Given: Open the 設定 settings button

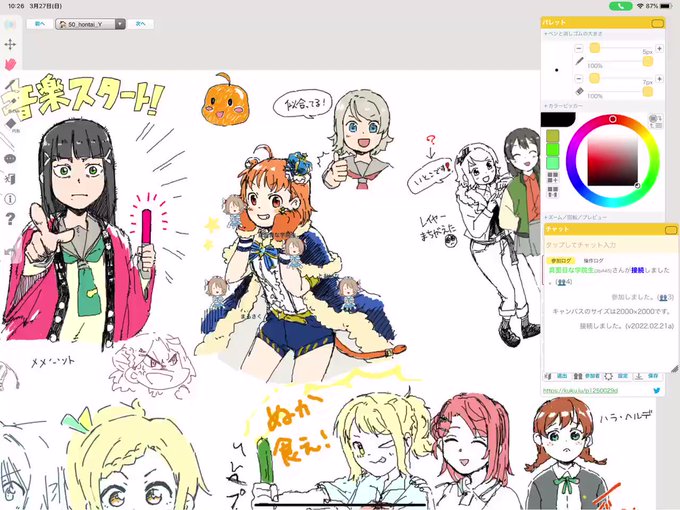Looking at the screenshot, I should pos(617,376).
